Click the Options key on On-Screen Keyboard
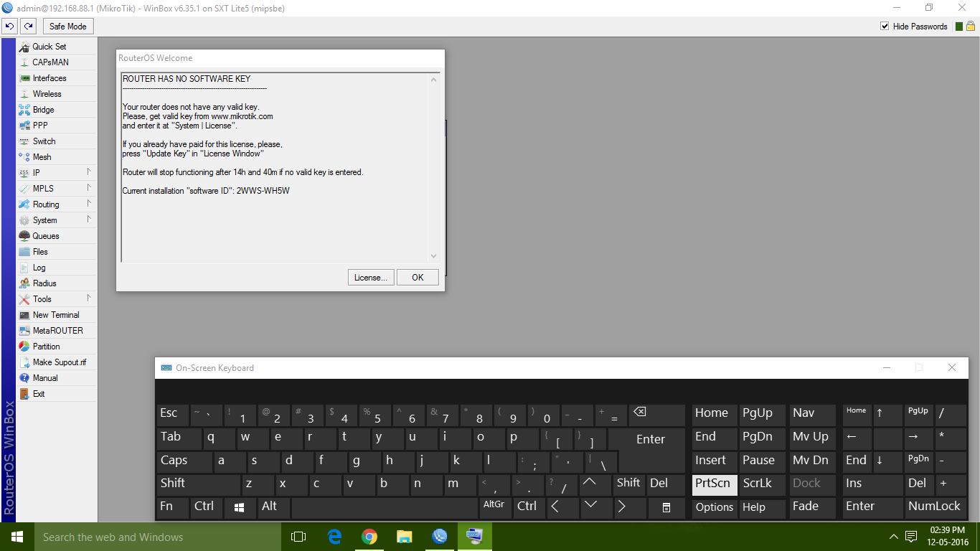Image resolution: width=980 pixels, height=551 pixels. point(715,508)
